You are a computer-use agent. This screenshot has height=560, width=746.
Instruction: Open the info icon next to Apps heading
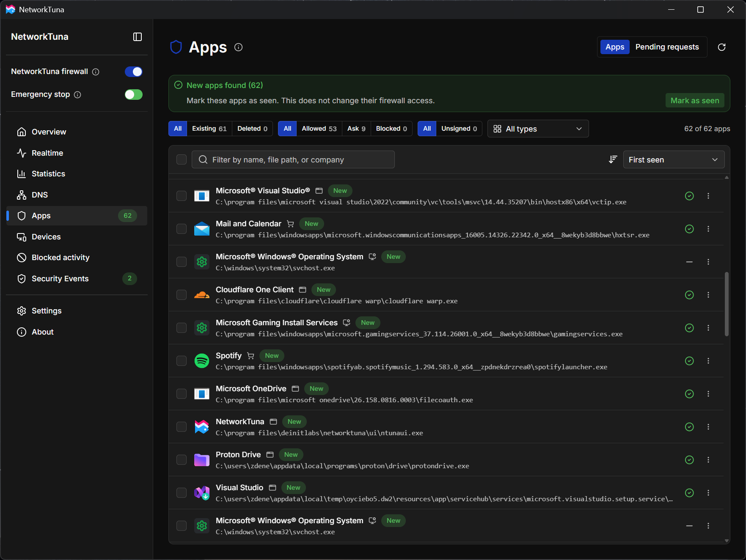coord(239,47)
